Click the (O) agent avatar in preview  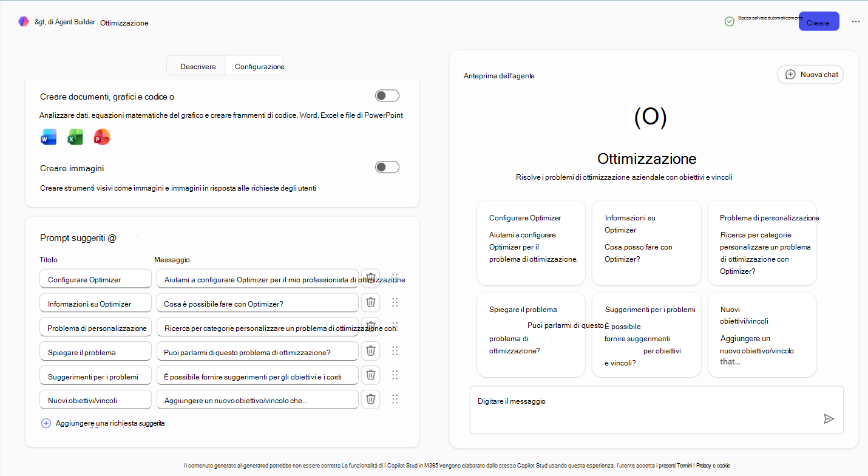pos(650,117)
